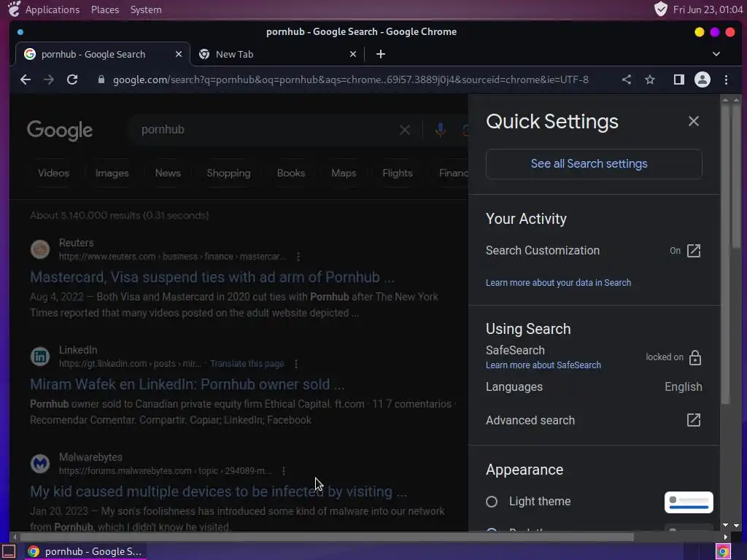Select the Light theme radio button
The width and height of the screenshot is (747, 560).
pyautogui.click(x=492, y=502)
